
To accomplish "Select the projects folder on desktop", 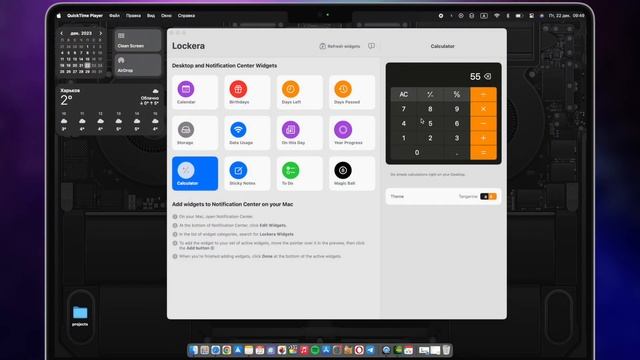I will click(80, 316).
